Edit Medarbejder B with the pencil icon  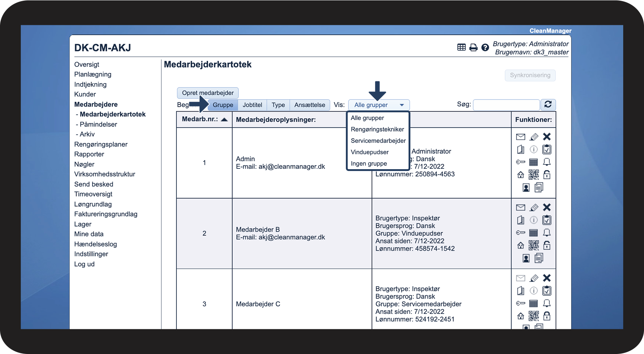(x=534, y=207)
